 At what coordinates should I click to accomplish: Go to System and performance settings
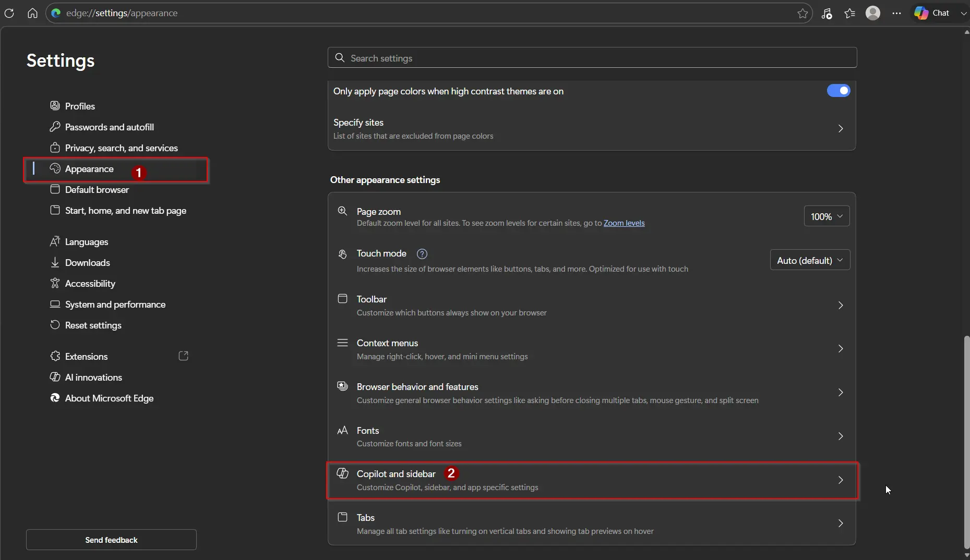(115, 305)
